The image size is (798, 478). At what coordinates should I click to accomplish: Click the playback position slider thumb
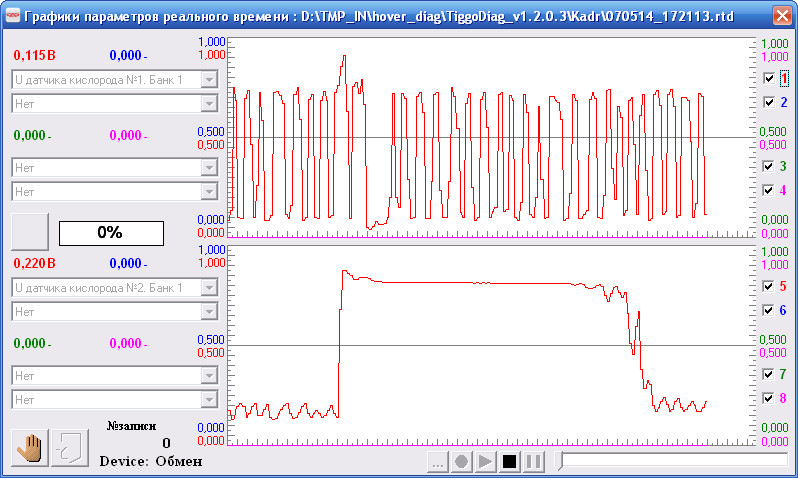pyautogui.click(x=560, y=461)
